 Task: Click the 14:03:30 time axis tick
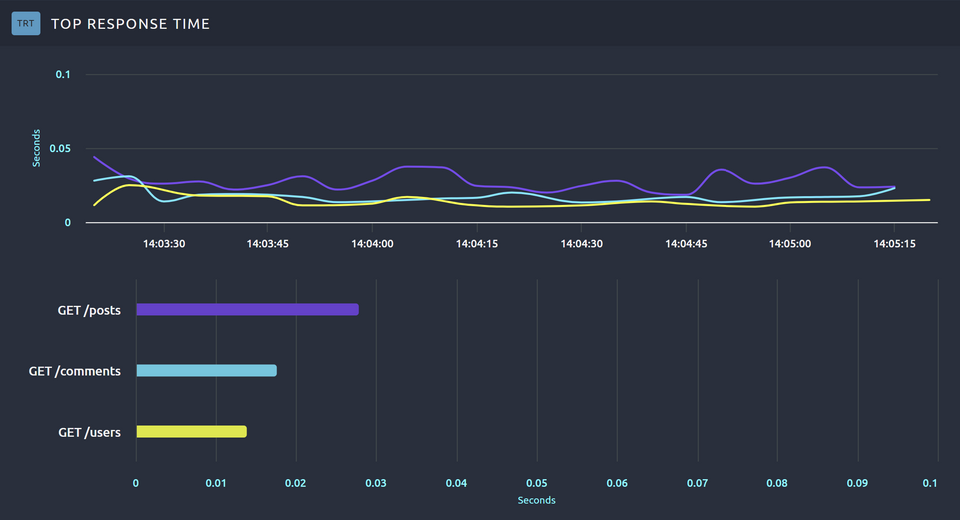163,243
